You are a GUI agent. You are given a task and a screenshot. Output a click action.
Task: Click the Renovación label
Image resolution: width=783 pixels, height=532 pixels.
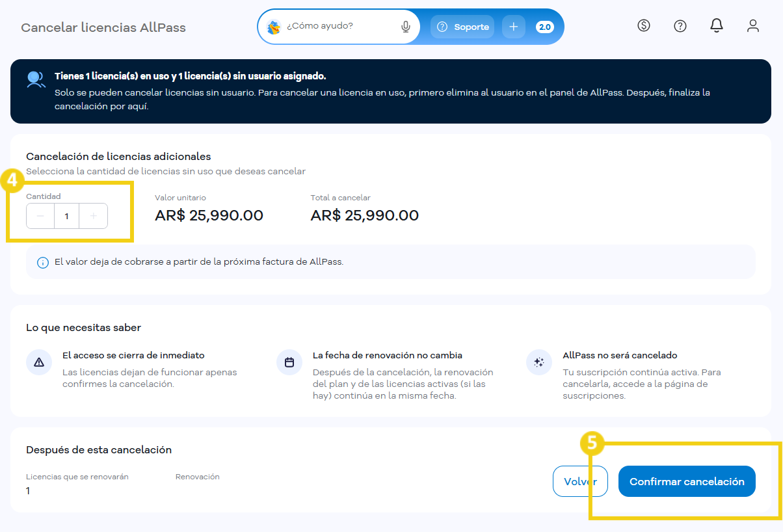[x=198, y=477]
